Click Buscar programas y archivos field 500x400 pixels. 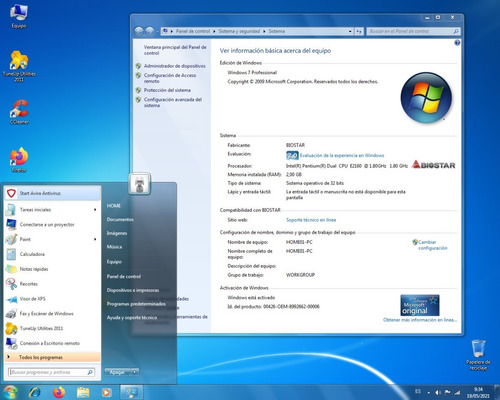51,372
